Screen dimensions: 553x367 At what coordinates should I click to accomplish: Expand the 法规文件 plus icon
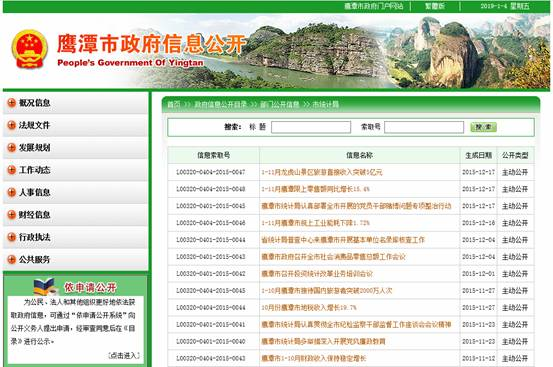pyautogui.click(x=11, y=125)
